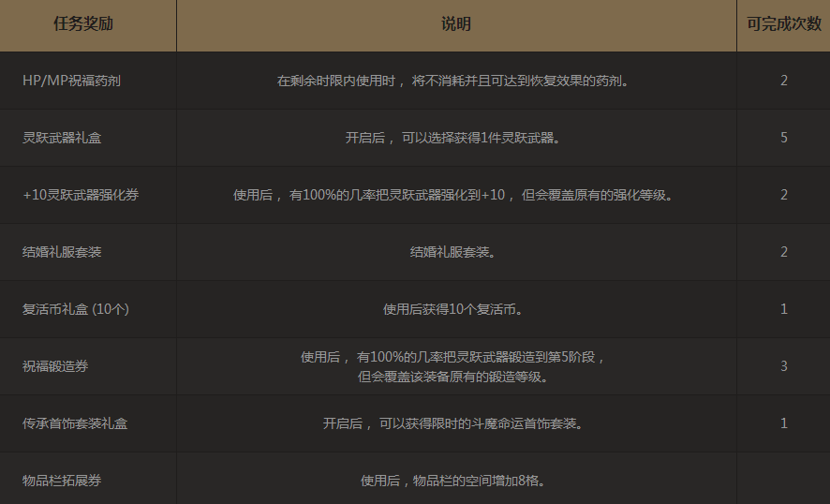Click the 传承首饰套装礼盒 reward cell
Screen dimensions: 830x504
pyautogui.click(x=75, y=423)
